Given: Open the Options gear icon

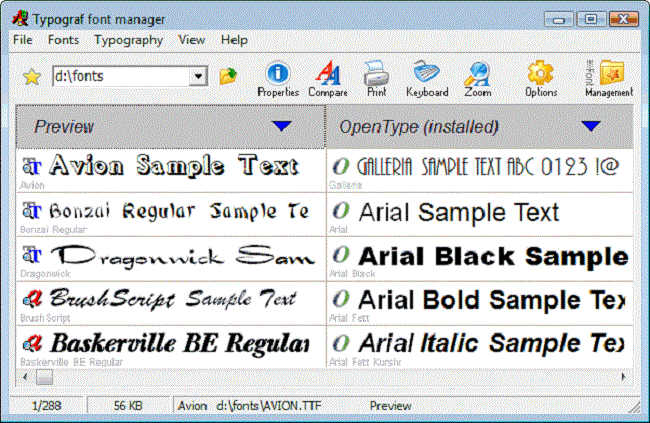Looking at the screenshot, I should (541, 79).
